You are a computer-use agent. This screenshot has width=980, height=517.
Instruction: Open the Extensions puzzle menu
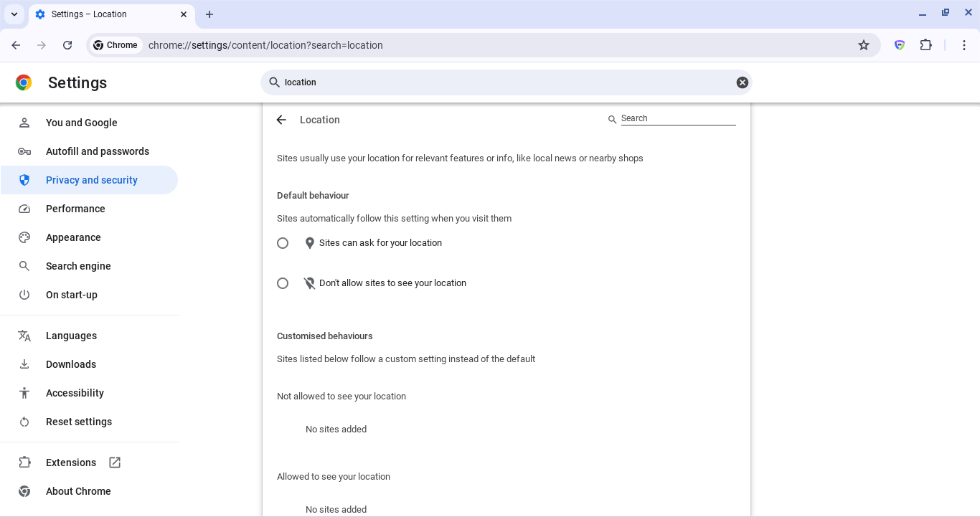pyautogui.click(x=926, y=45)
